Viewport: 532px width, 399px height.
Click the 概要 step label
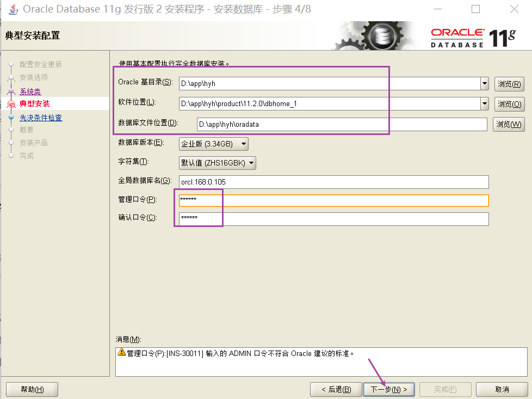27,130
